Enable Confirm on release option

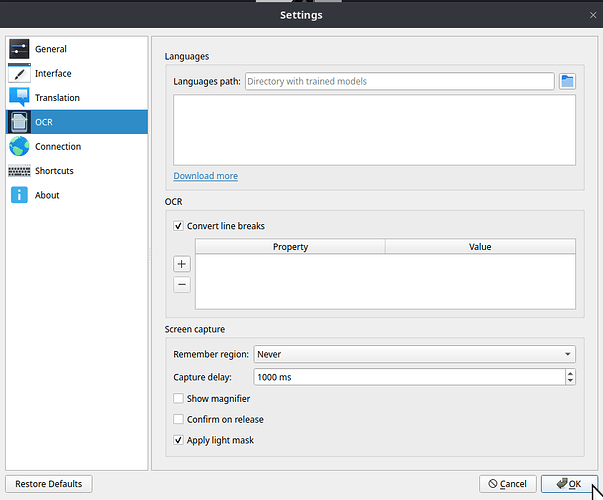click(179, 419)
